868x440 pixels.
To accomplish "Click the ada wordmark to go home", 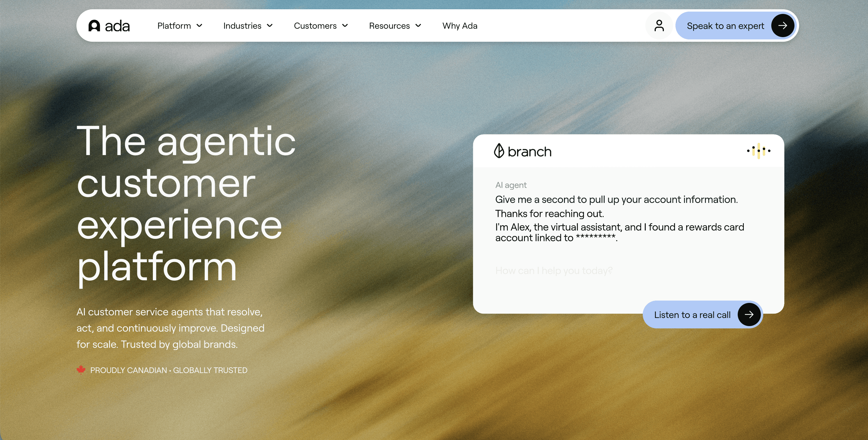I will pyautogui.click(x=117, y=26).
